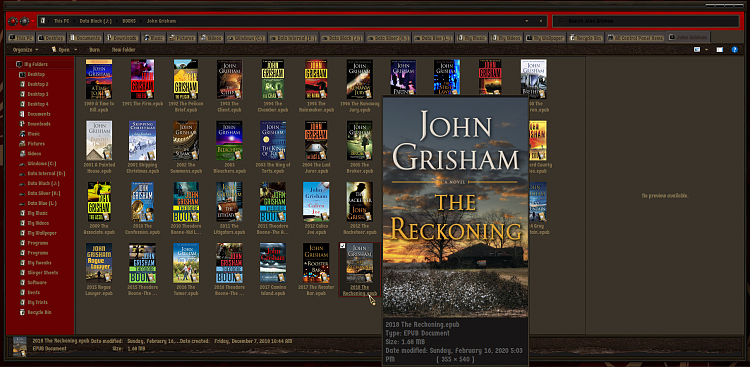This screenshot has height=367, width=750.
Task: Switch to the Documents tab
Action: coord(84,38)
